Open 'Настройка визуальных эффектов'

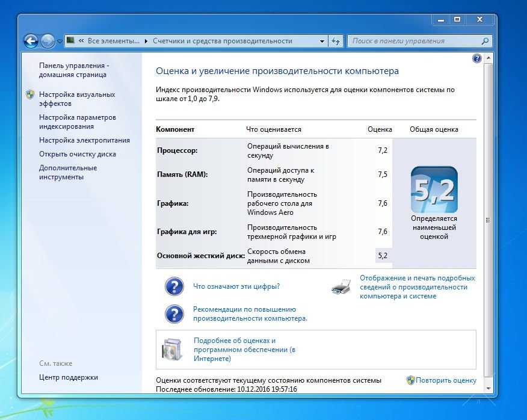tap(77, 99)
